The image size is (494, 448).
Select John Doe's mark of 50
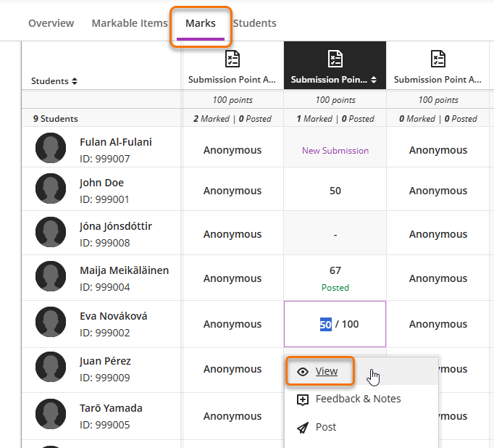pos(335,191)
